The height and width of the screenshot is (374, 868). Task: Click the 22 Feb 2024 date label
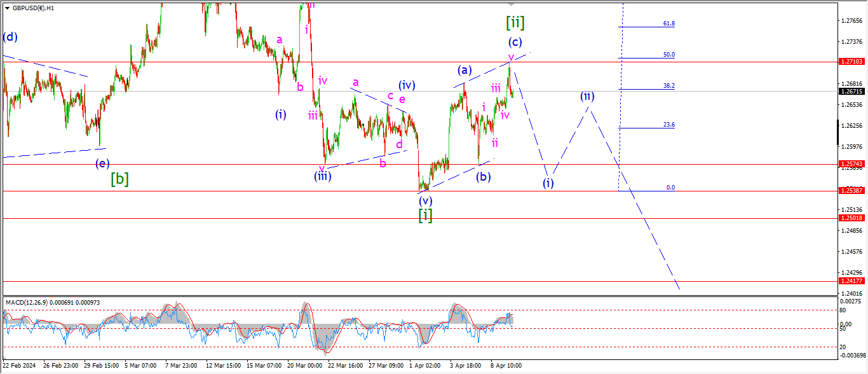pos(20,366)
